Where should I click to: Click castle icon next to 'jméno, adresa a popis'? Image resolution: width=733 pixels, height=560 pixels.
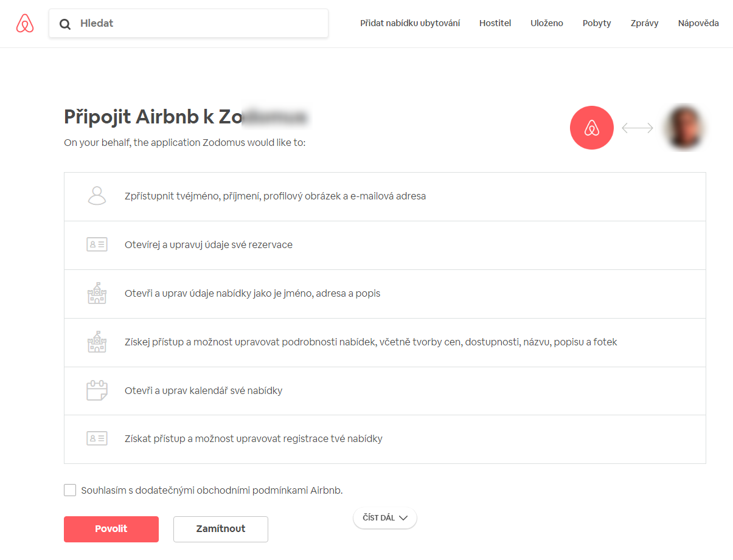click(97, 293)
